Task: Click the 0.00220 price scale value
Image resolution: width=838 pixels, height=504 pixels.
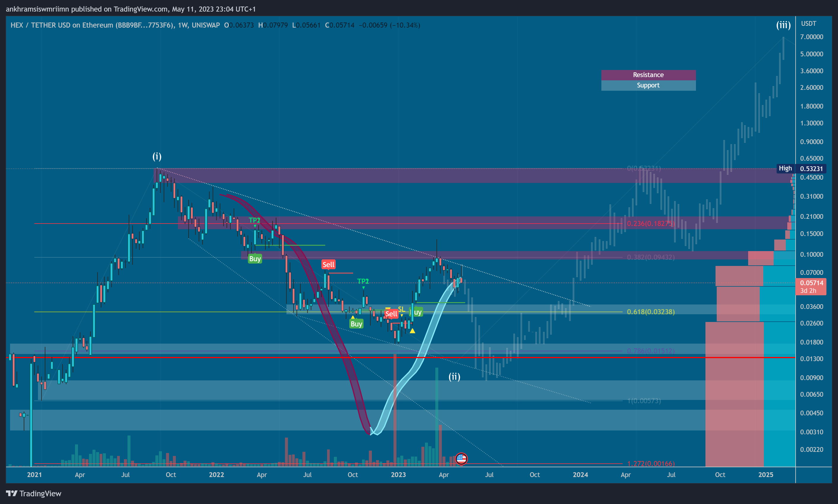Action: [x=812, y=449]
